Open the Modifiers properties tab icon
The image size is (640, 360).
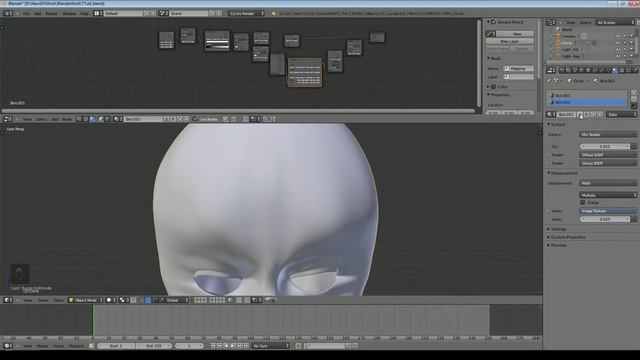(602, 70)
